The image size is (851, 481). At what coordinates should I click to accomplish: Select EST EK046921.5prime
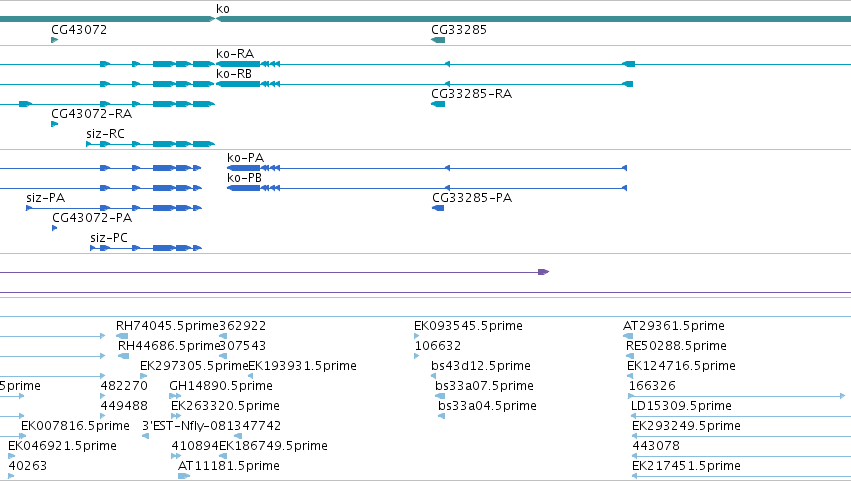point(62,447)
